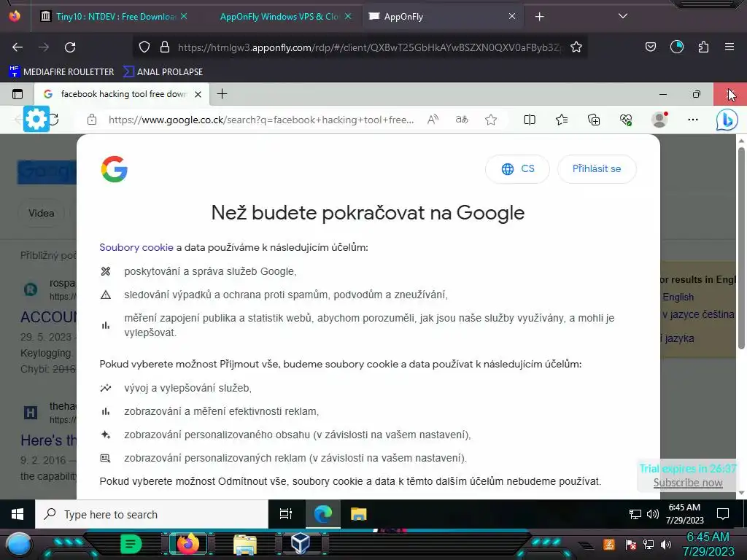Open the English results link
Screen dimensions: 747x560
tap(678, 297)
